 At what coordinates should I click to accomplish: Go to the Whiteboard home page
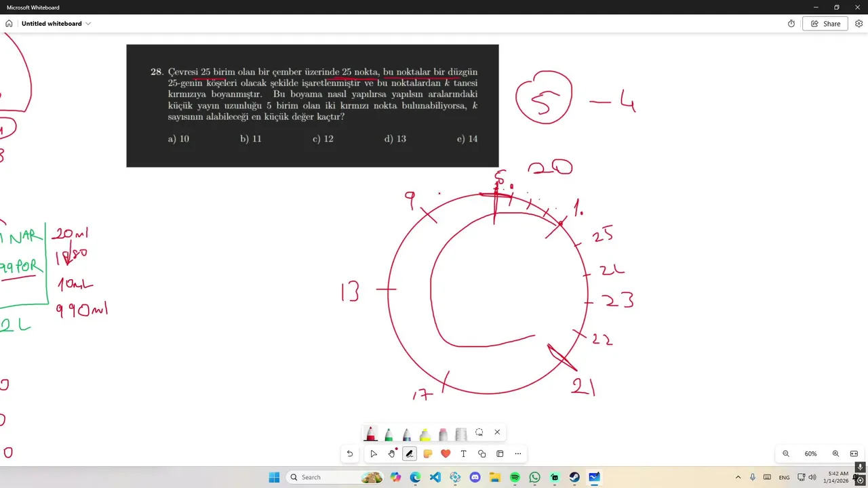pos(9,24)
